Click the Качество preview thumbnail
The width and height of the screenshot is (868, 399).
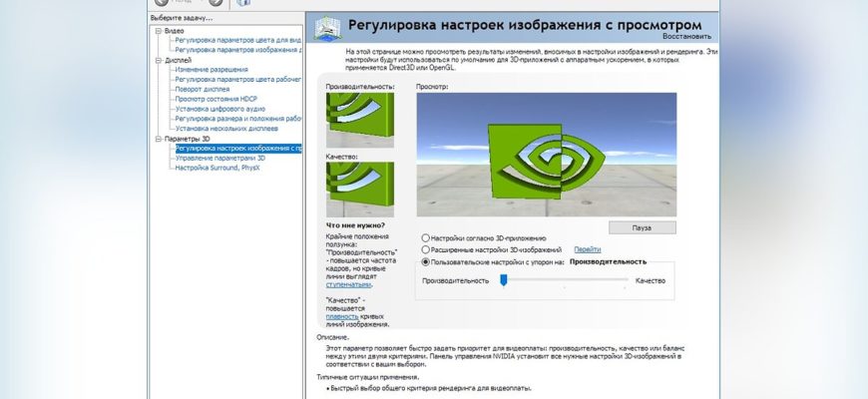coord(360,190)
